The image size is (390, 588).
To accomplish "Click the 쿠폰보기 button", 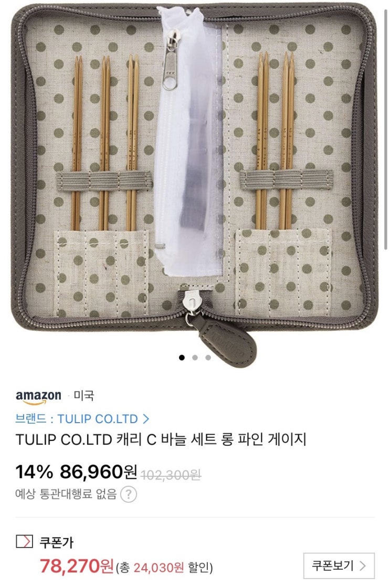I will tap(339, 565).
